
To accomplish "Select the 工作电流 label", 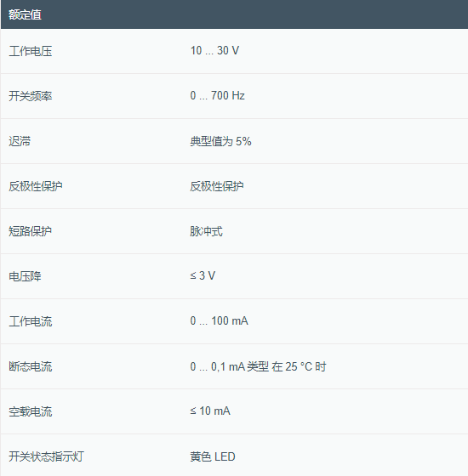I will 31,321.
